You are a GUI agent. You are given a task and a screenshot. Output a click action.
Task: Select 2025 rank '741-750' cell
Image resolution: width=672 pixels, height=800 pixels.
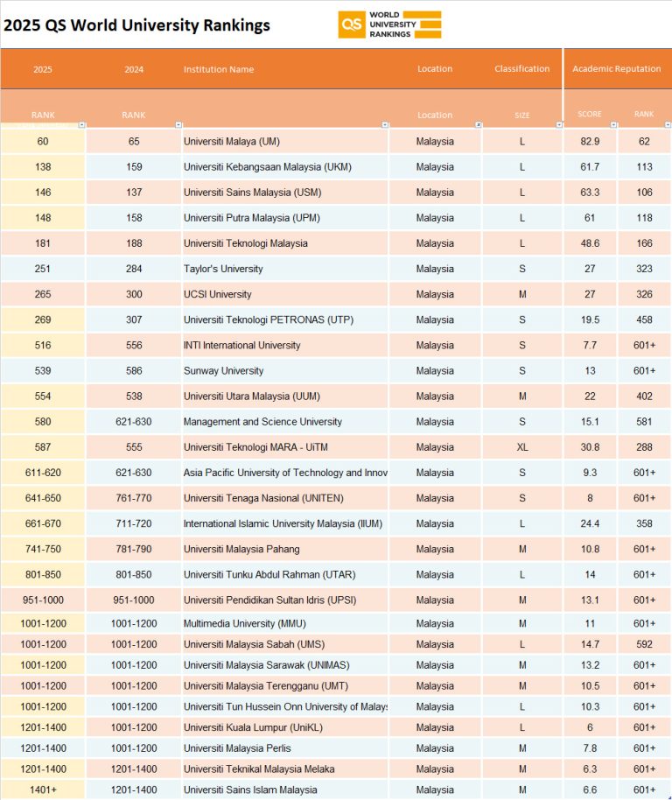tap(43, 550)
